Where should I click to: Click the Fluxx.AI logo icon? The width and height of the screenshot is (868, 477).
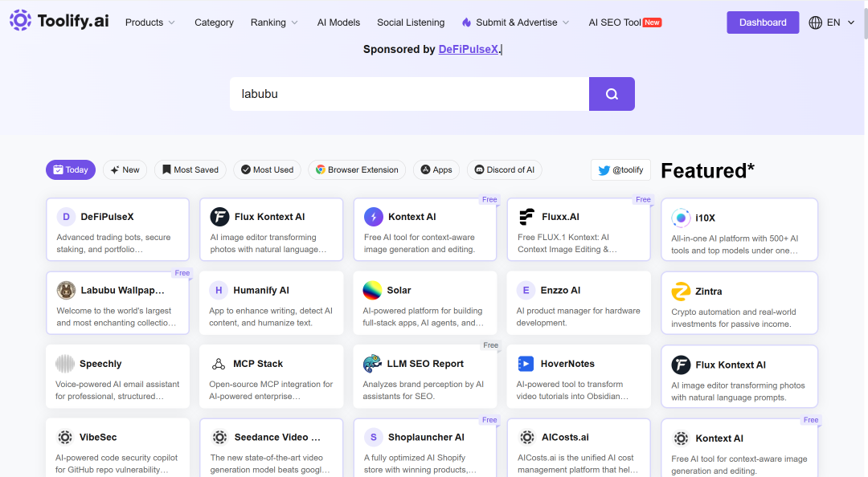coord(527,216)
